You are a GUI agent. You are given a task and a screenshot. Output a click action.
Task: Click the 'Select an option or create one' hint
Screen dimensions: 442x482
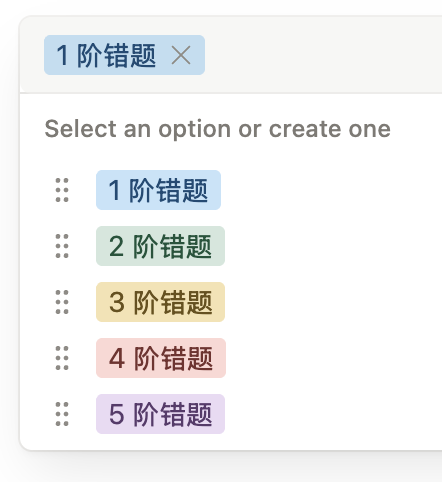click(217, 129)
